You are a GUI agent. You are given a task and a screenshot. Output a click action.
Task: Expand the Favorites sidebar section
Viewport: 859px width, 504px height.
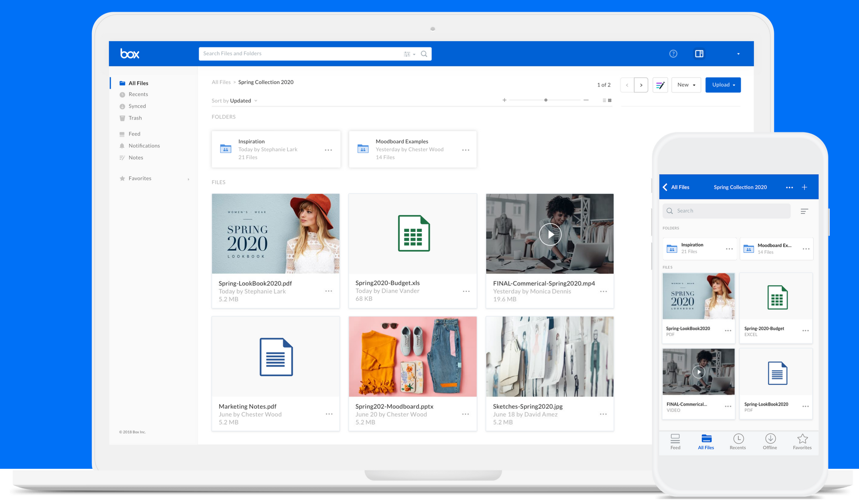pyautogui.click(x=189, y=179)
